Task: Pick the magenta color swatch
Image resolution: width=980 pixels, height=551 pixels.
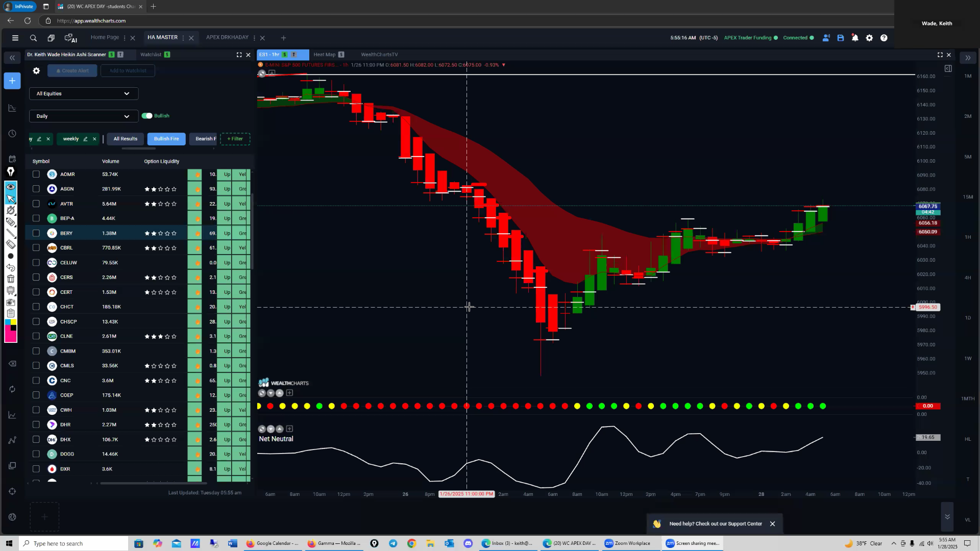Action: 11,336
